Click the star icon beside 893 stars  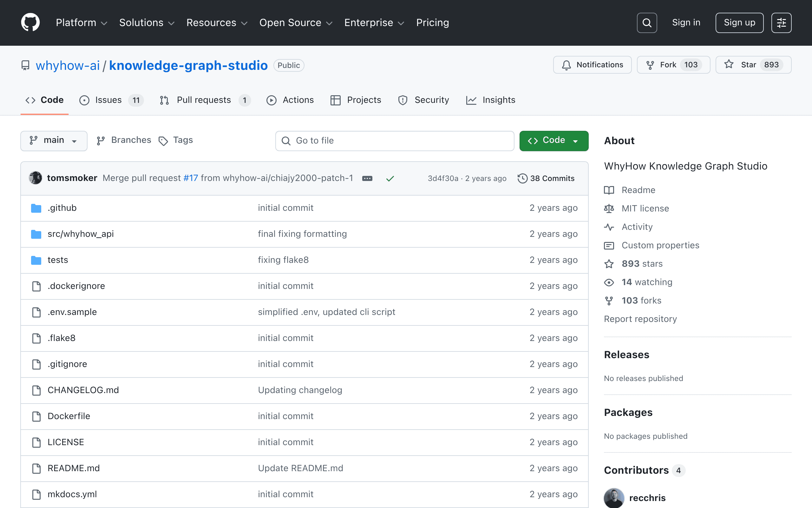pyautogui.click(x=609, y=264)
